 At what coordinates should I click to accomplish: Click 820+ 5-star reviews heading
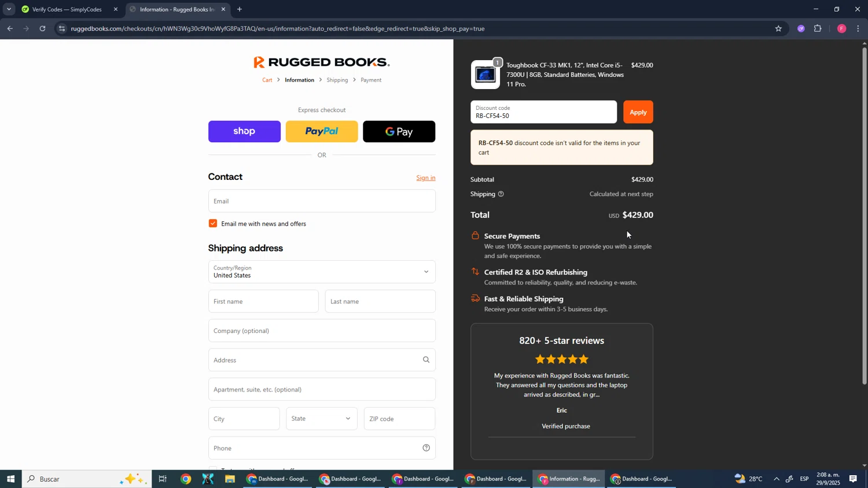click(x=562, y=341)
